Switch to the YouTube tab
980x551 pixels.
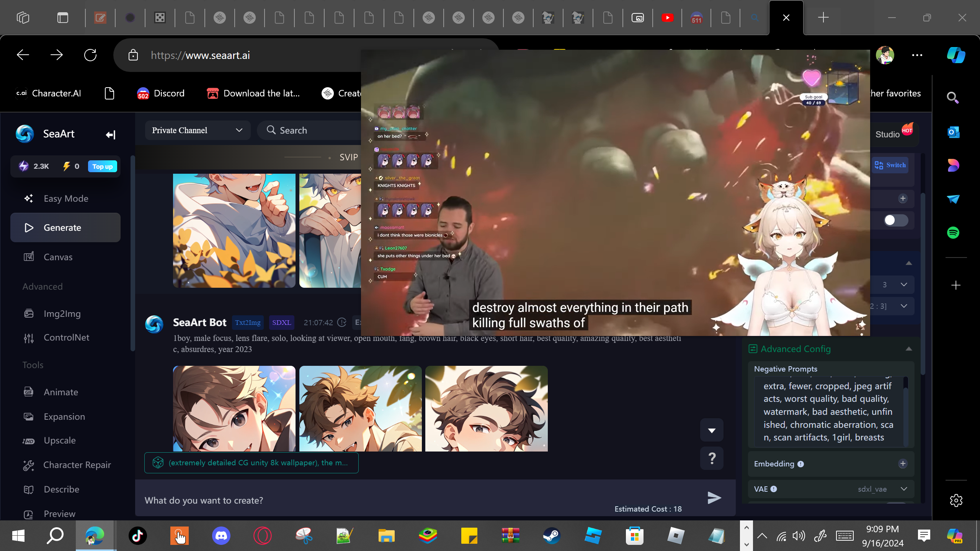point(668,18)
